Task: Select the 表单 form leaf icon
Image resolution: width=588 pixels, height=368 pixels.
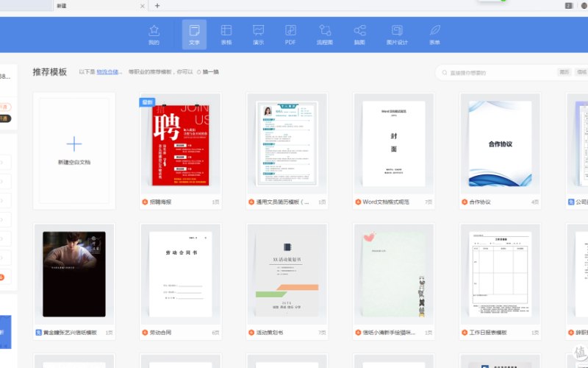Action: pyautogui.click(x=434, y=35)
